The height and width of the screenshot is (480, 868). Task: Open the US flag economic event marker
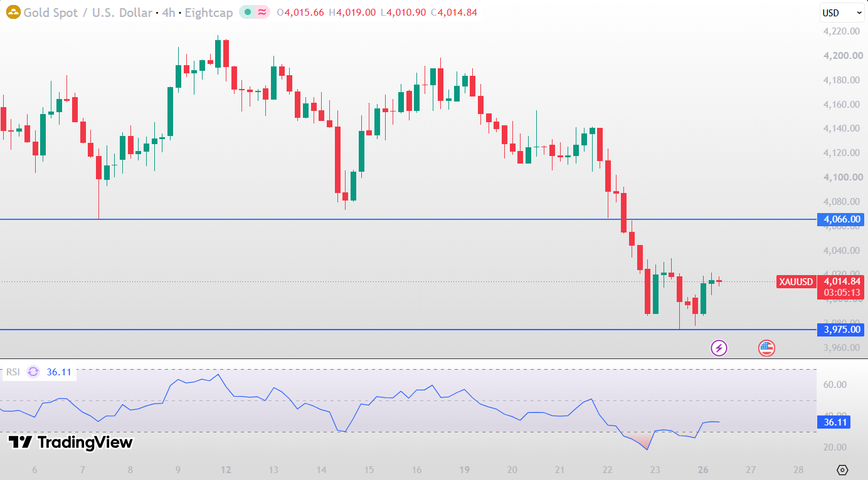766,348
